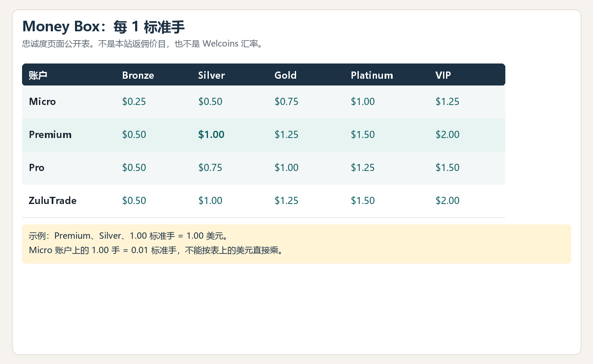Select the Silver column header
The height and width of the screenshot is (364, 593).
211,75
